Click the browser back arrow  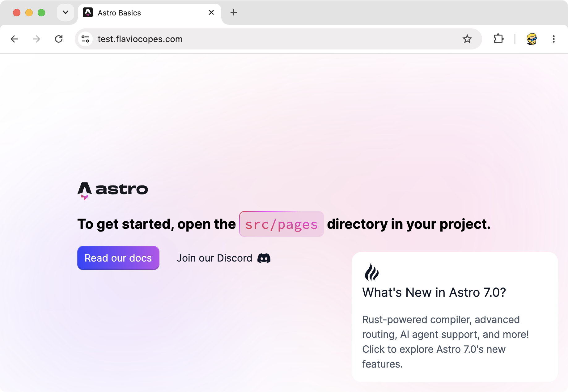click(x=14, y=39)
